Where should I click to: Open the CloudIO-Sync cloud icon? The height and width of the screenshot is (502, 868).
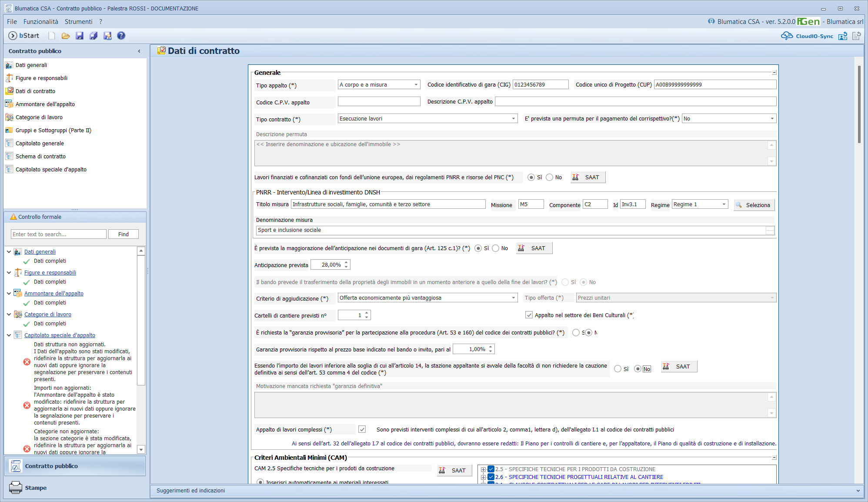pos(787,36)
